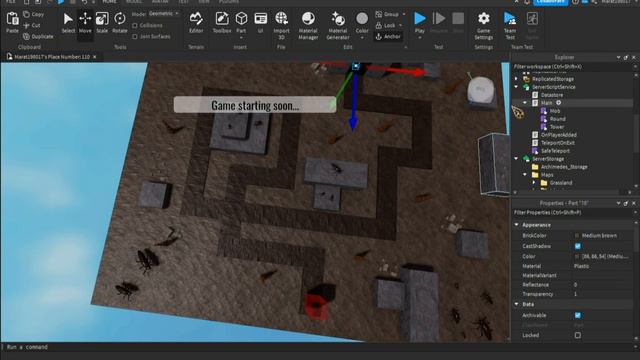Click the Mob module script icon
Screen dimensions: 640x360
point(544,111)
